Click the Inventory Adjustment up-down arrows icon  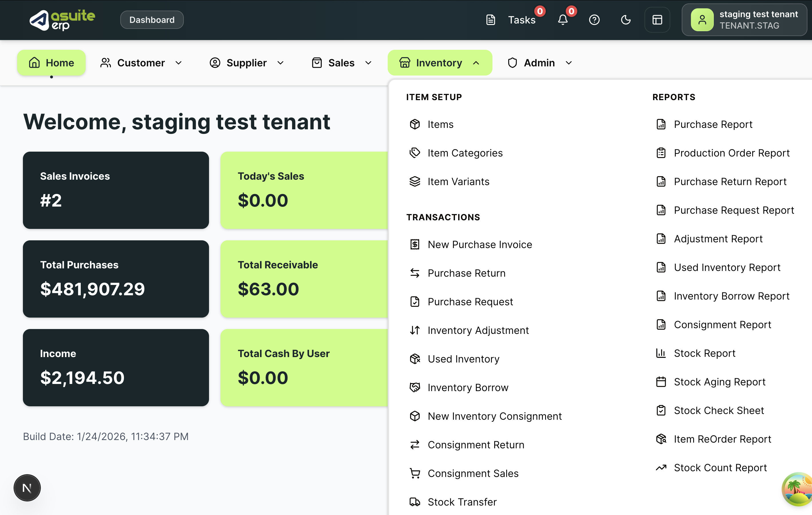[x=415, y=330]
